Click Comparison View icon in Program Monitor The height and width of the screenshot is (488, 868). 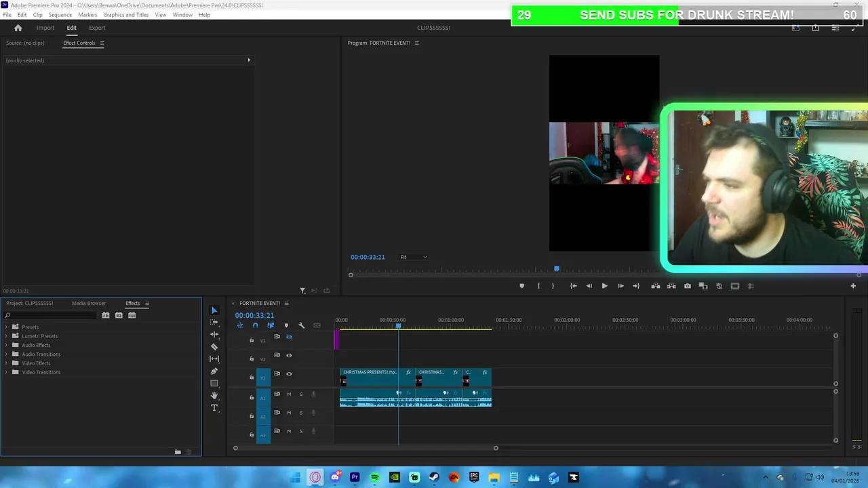click(x=703, y=286)
